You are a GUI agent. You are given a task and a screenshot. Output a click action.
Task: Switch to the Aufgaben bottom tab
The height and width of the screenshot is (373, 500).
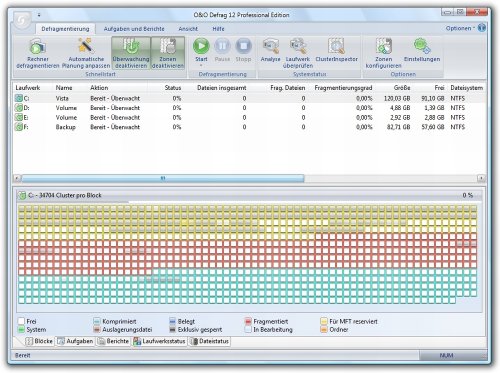click(x=75, y=341)
